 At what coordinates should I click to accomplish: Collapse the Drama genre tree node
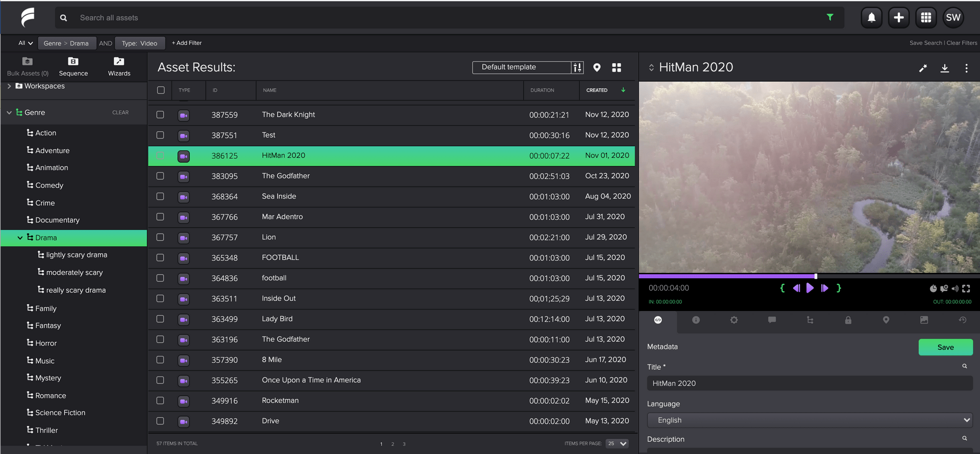click(20, 238)
